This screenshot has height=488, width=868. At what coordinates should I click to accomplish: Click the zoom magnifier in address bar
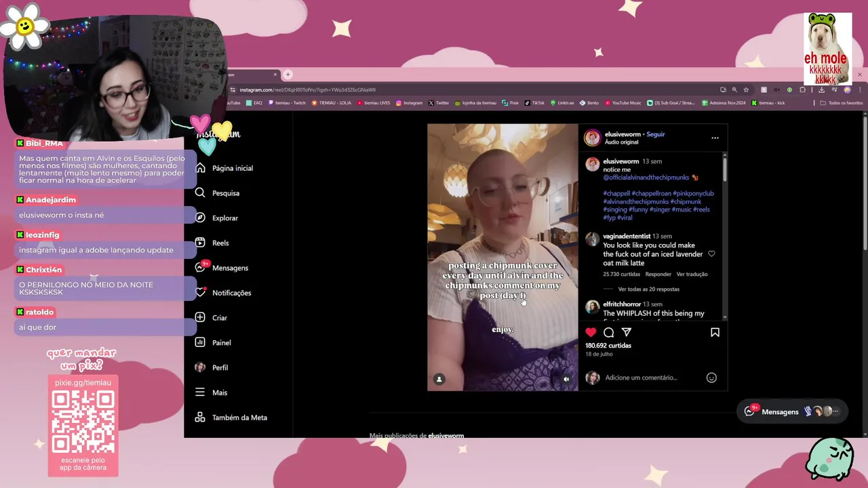pos(734,89)
